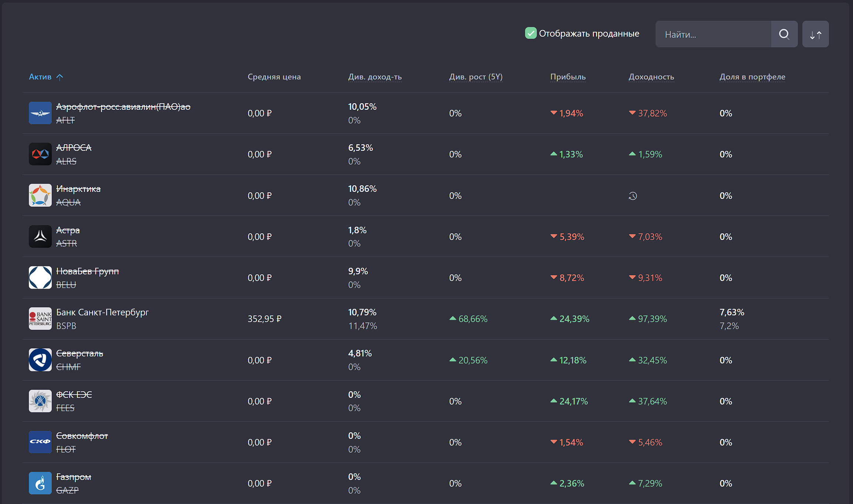
Task: Click the 12,18% profit in Северсталь row
Action: 573,360
